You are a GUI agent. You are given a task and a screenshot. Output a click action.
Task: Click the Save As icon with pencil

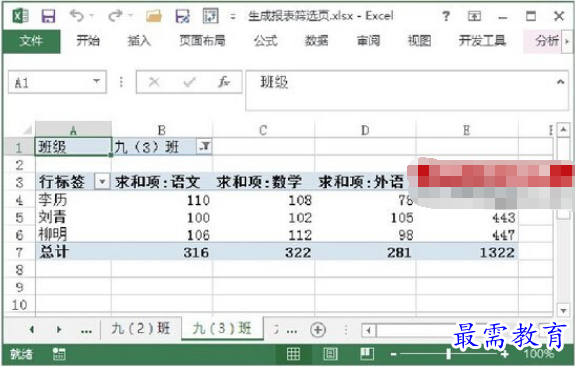[x=183, y=16]
